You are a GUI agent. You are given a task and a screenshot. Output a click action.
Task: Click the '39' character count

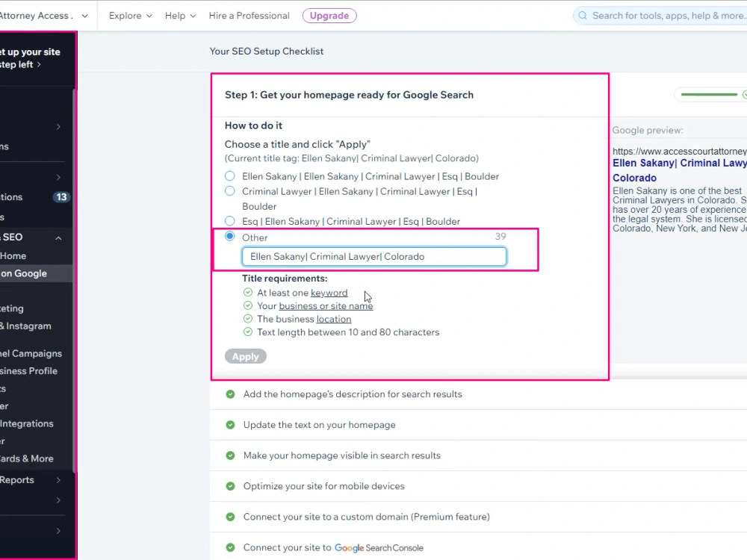500,236
